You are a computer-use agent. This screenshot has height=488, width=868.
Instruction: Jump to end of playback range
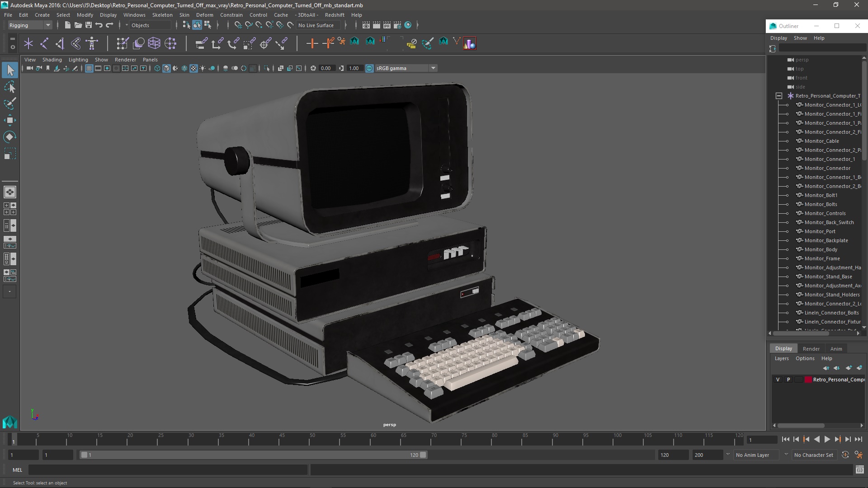(x=858, y=439)
